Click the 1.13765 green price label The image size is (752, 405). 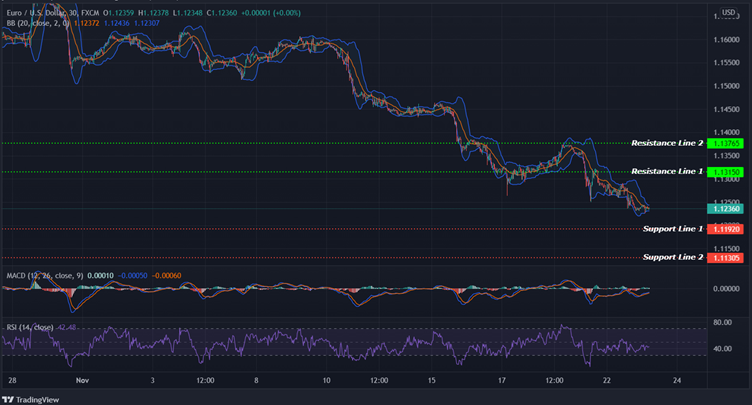pyautogui.click(x=724, y=143)
